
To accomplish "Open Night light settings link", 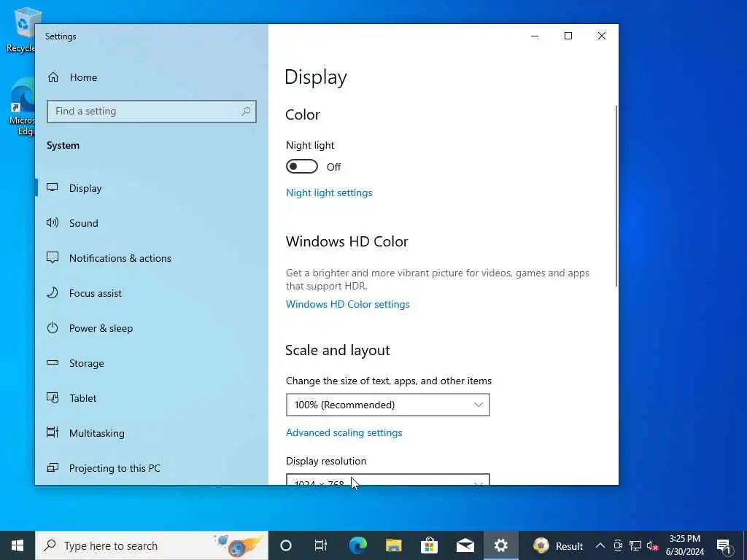I will 329,192.
